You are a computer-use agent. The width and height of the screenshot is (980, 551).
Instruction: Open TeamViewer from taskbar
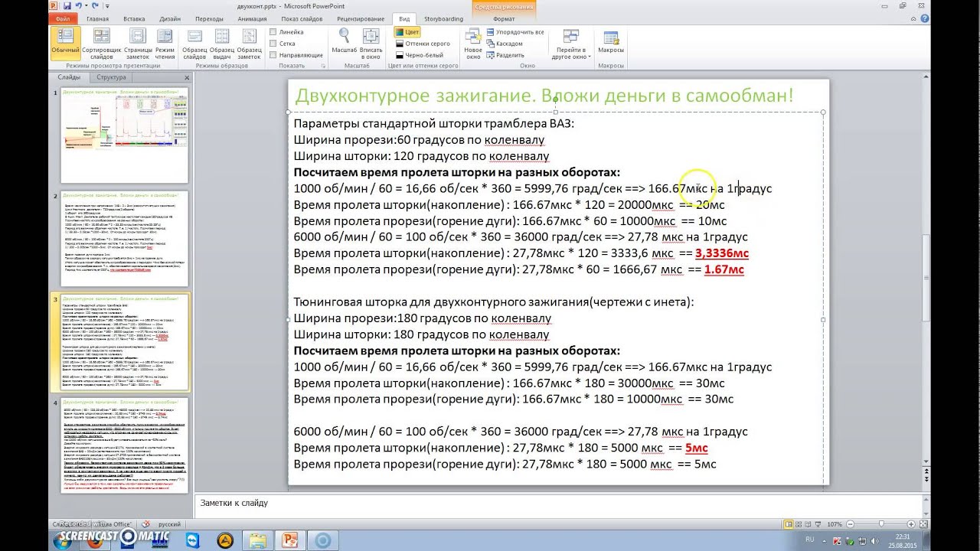[x=192, y=540]
